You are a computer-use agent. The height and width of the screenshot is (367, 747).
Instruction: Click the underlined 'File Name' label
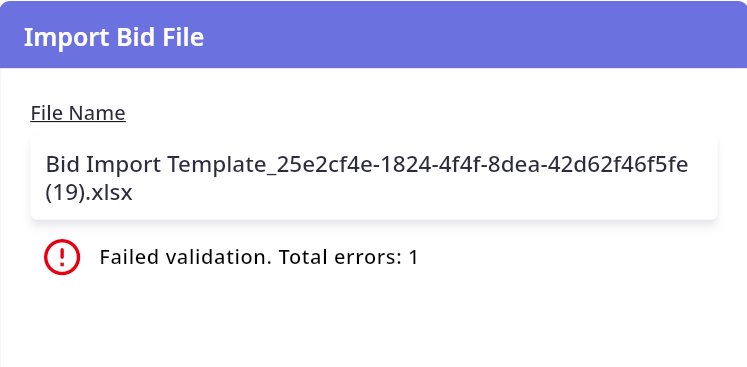tap(78, 113)
